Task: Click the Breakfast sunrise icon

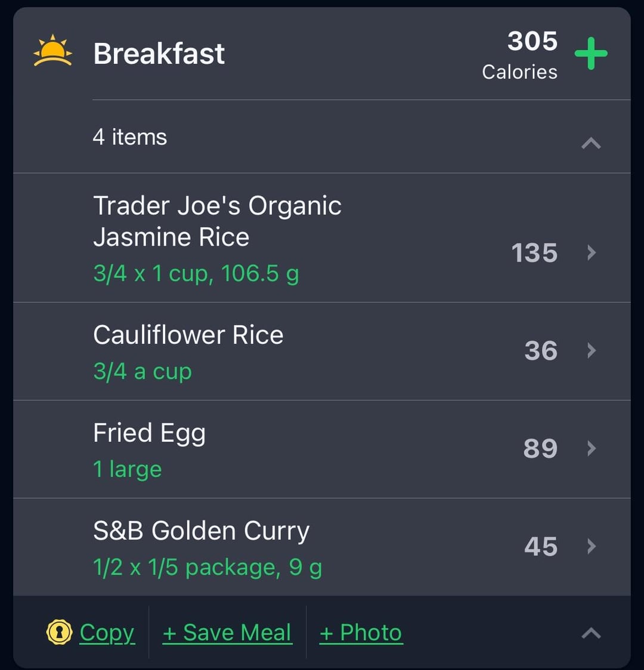Action: [52, 51]
